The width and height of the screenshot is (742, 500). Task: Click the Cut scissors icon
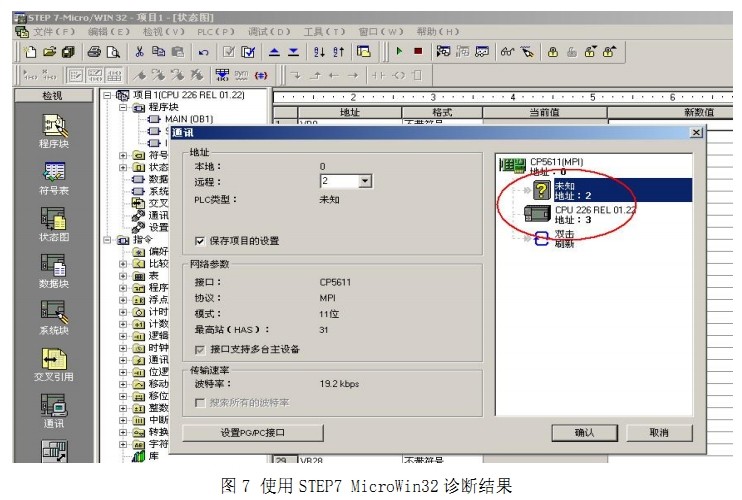pyautogui.click(x=139, y=52)
